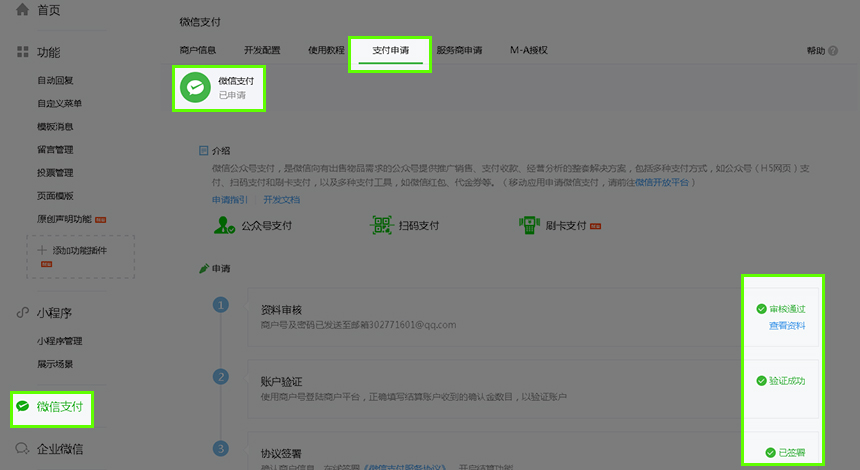Go to 模板消息 in the sidebar
Viewport: 860px width, 470px height.
click(x=55, y=127)
